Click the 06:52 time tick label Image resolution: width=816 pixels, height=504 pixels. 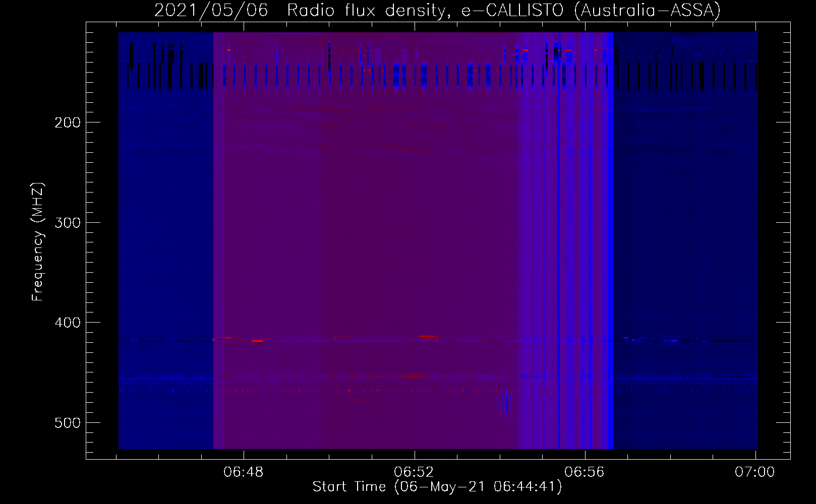pos(414,472)
